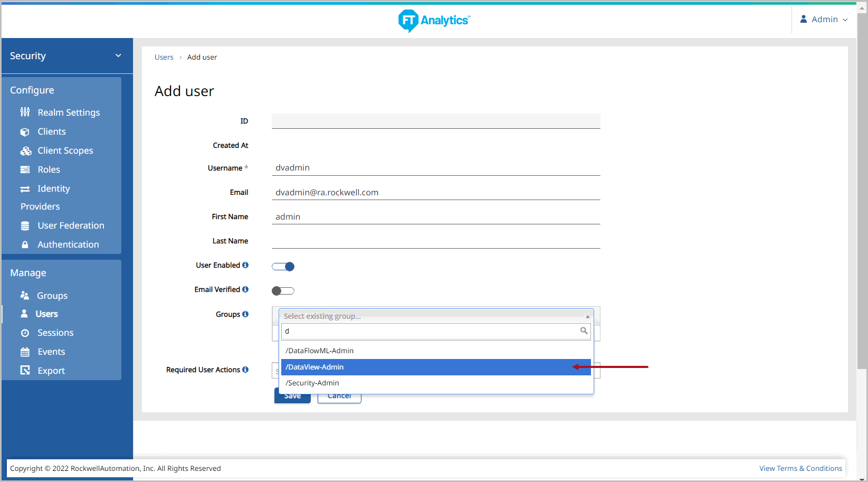This screenshot has height=482, width=868.
Task: Toggle the User Enabled switch
Action: [283, 267]
